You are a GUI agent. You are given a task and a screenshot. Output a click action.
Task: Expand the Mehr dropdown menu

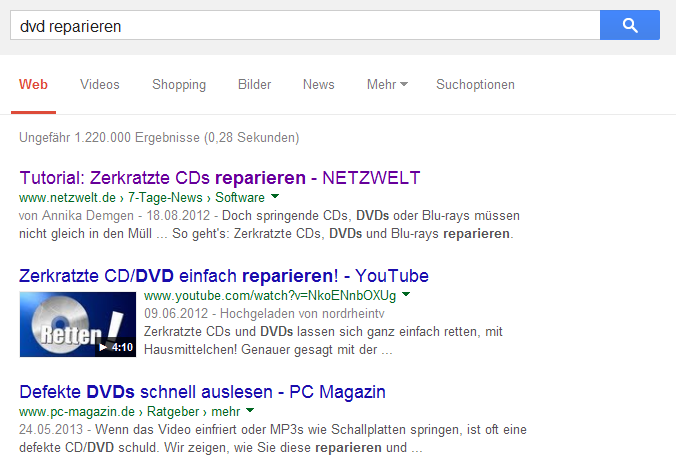[x=386, y=85]
